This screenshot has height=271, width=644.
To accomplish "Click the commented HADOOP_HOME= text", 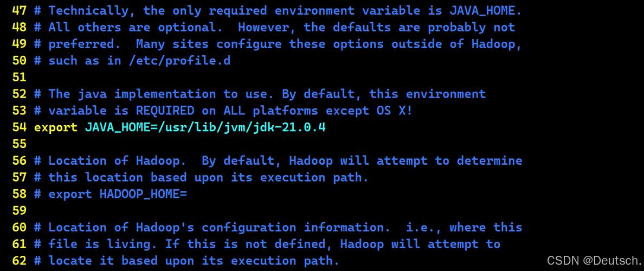I will (143, 194).
